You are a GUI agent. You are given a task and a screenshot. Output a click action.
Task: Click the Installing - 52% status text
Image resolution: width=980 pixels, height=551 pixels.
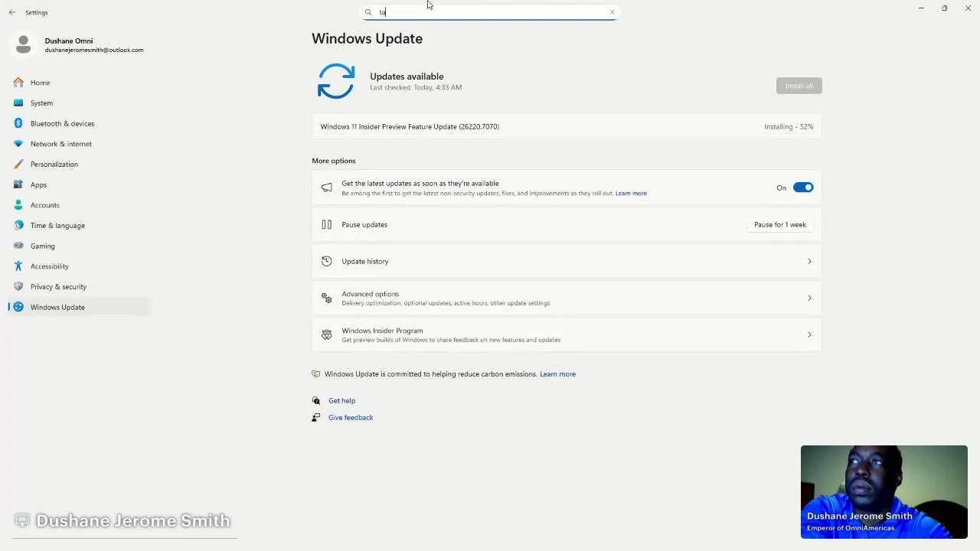(789, 126)
